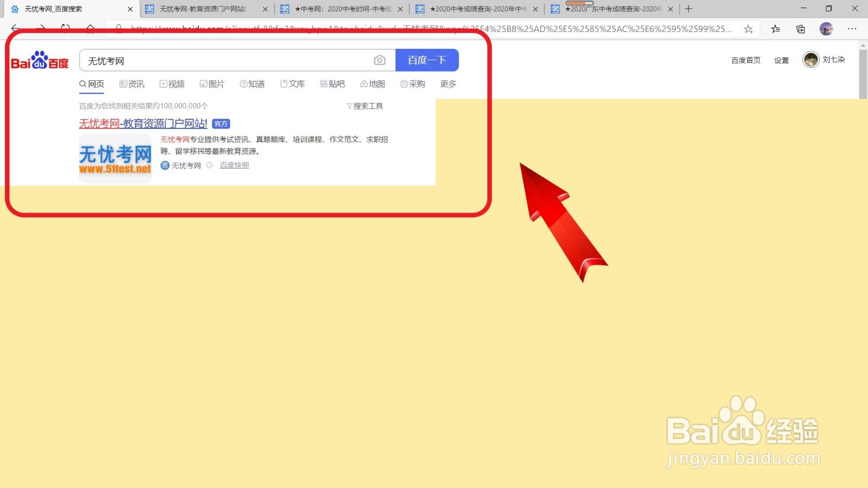Expand the 更多 search categories

pyautogui.click(x=448, y=84)
